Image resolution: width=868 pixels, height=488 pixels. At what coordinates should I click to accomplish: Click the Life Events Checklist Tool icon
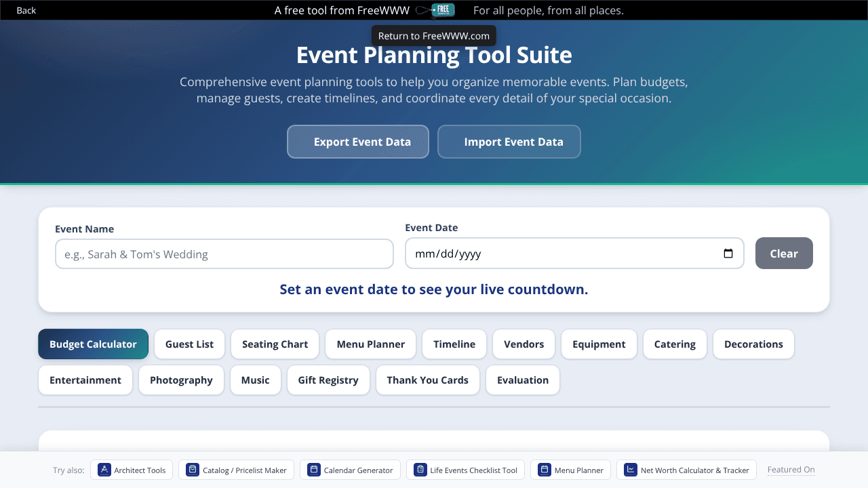[x=420, y=470]
